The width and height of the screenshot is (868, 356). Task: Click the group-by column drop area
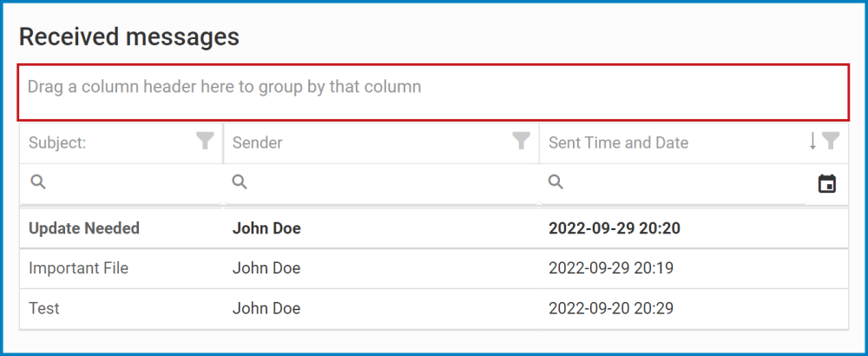433,92
